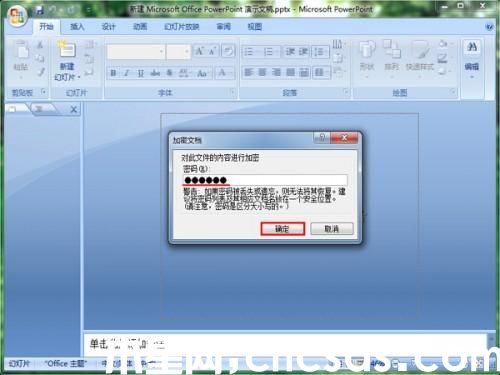Image resolution: width=500 pixels, height=375 pixels.
Task: Click the Columns icon in paragraph group
Action: pos(320,72)
